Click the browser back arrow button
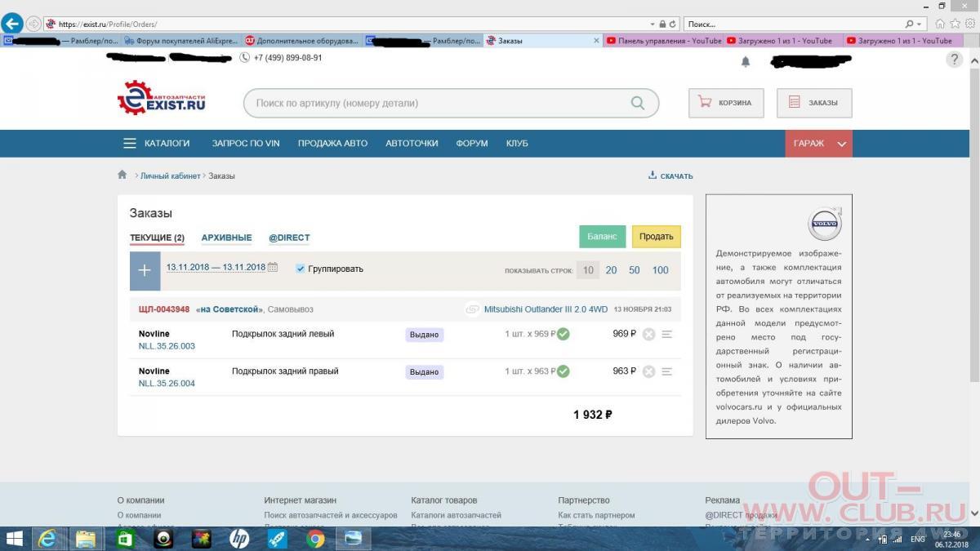This screenshot has height=551, width=980. pyautogui.click(x=11, y=24)
